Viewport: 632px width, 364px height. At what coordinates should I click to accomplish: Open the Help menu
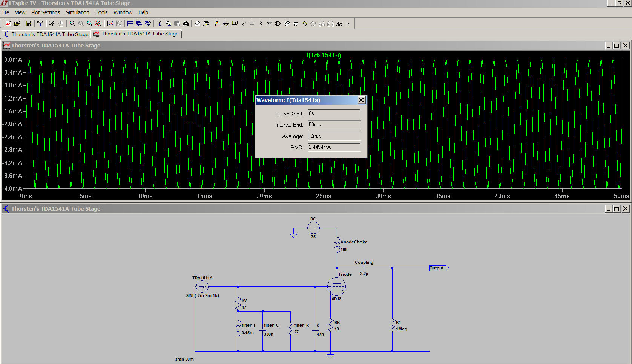(143, 12)
